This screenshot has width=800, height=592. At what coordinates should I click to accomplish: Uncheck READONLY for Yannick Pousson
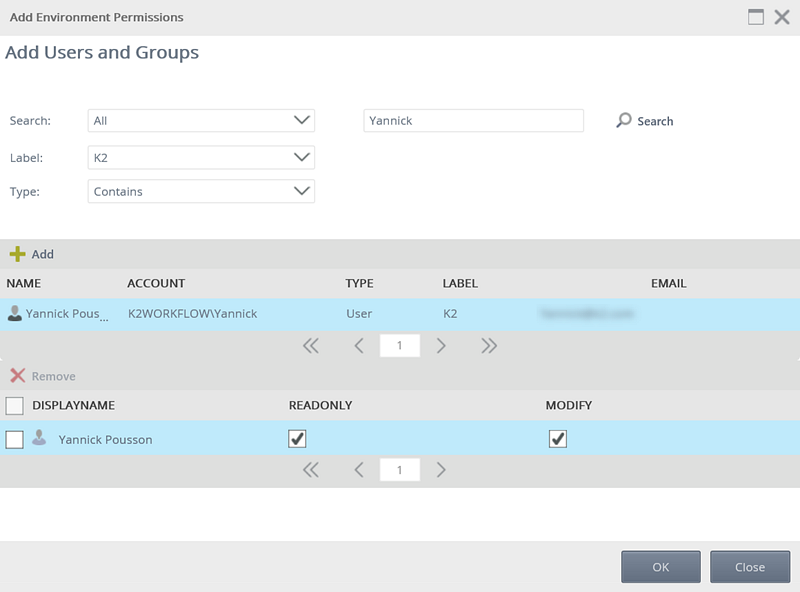(x=297, y=439)
